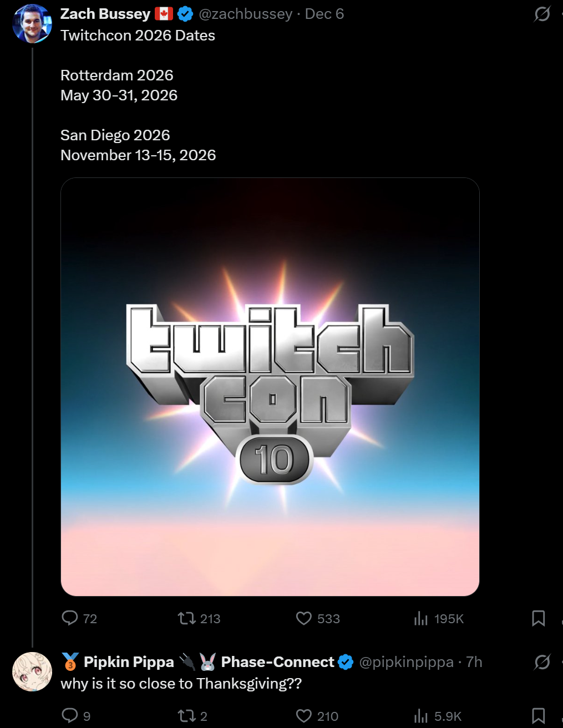Open Pipkin Pippa's avatar
563x728 pixels.
click(x=32, y=671)
